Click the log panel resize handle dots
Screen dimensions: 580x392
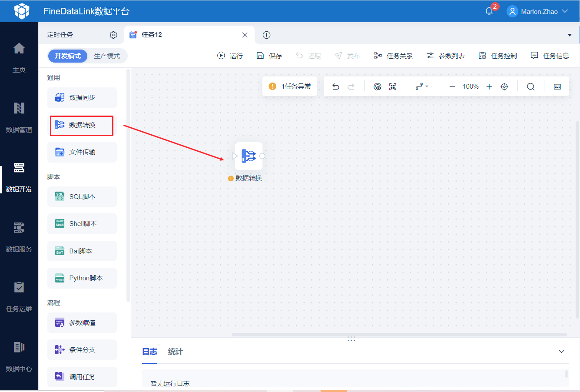point(351,339)
